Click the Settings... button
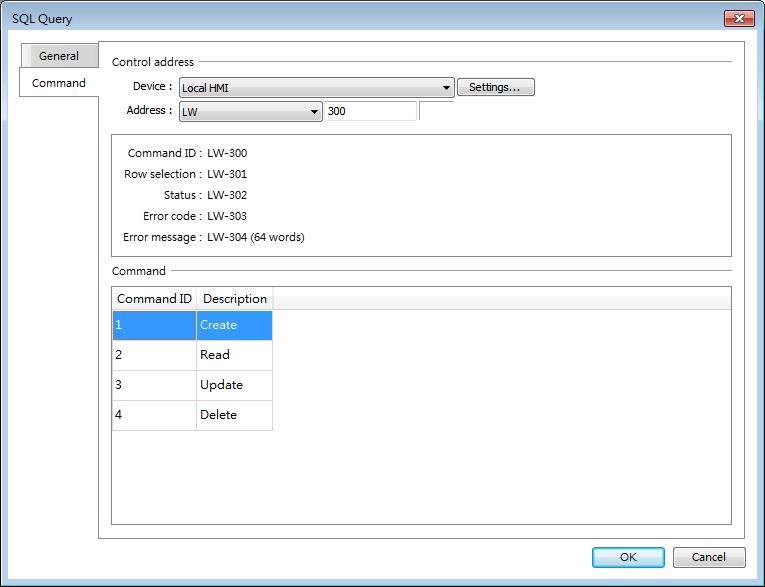 (496, 87)
